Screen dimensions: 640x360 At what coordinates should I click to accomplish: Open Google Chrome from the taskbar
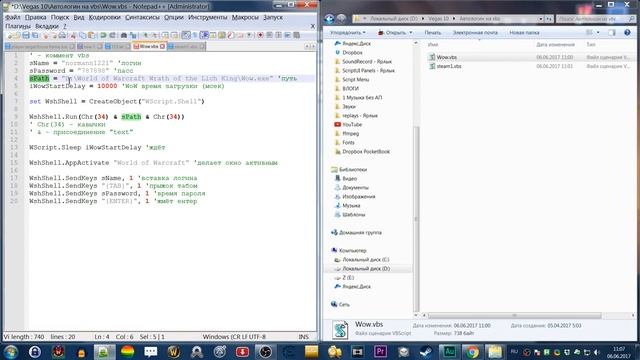click(472, 351)
